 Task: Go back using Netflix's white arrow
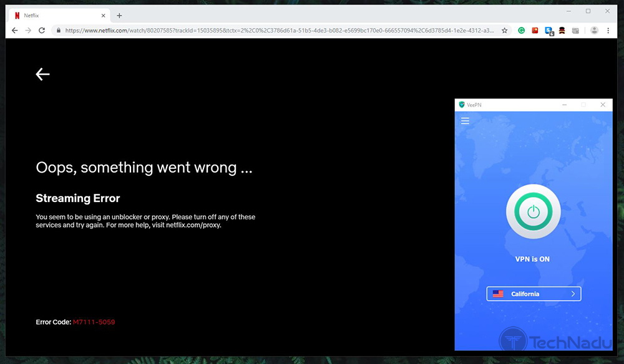pyautogui.click(x=42, y=74)
